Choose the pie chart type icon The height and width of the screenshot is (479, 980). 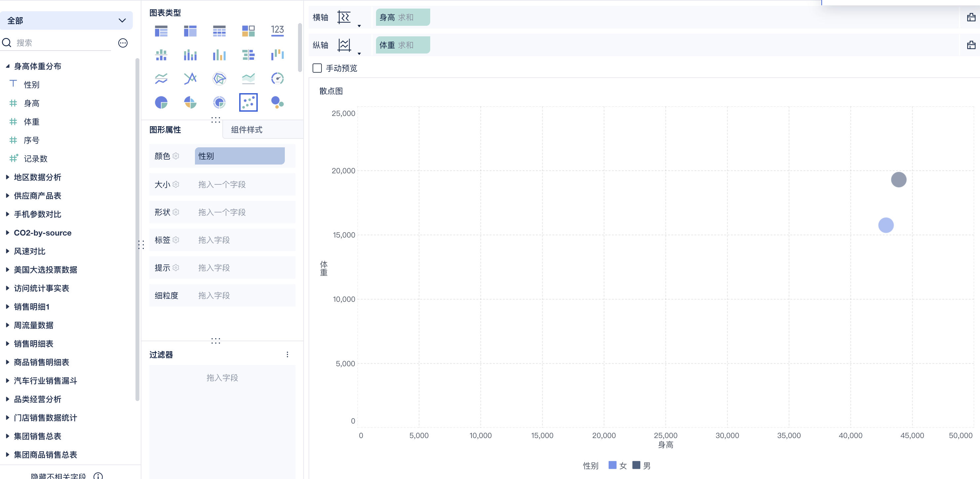tap(161, 102)
